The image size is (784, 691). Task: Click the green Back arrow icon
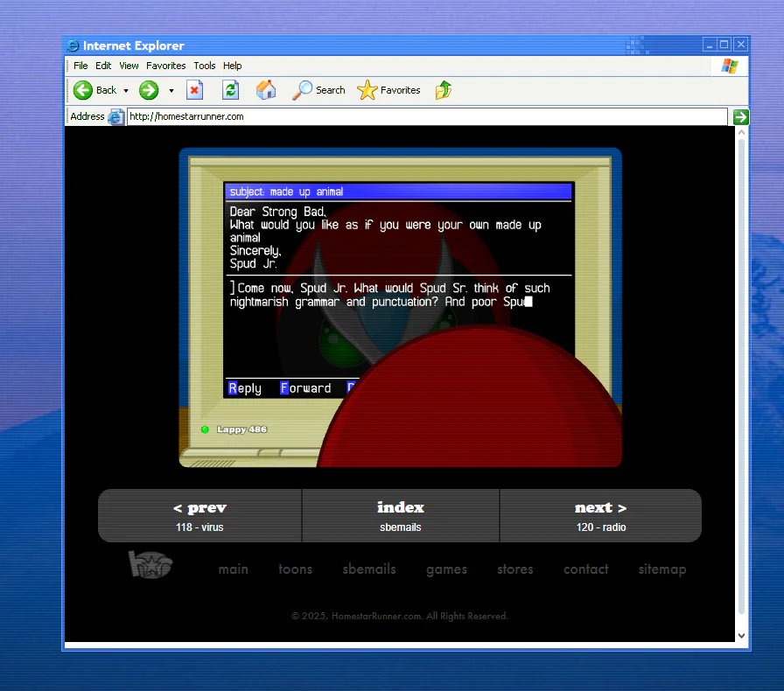click(x=83, y=90)
